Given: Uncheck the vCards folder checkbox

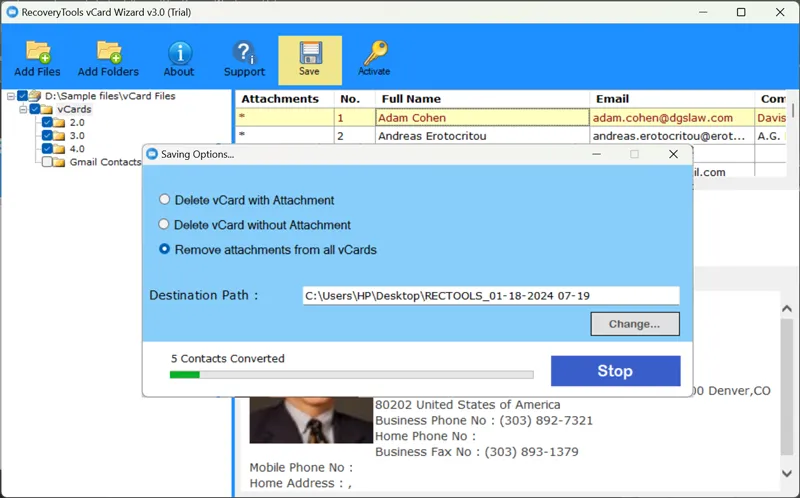Looking at the screenshot, I should click(x=35, y=109).
